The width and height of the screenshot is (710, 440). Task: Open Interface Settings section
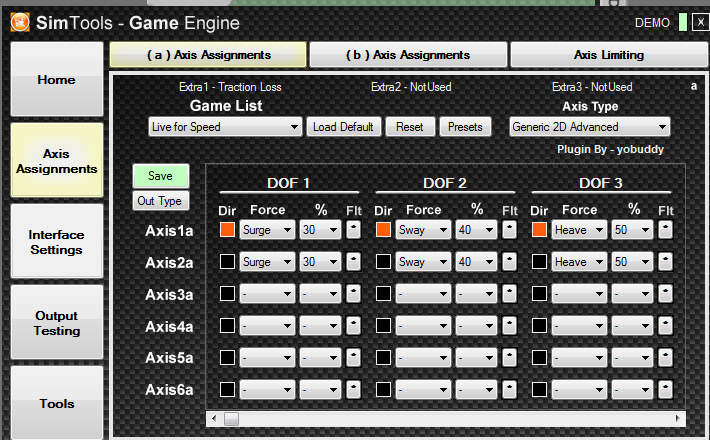coord(57,241)
